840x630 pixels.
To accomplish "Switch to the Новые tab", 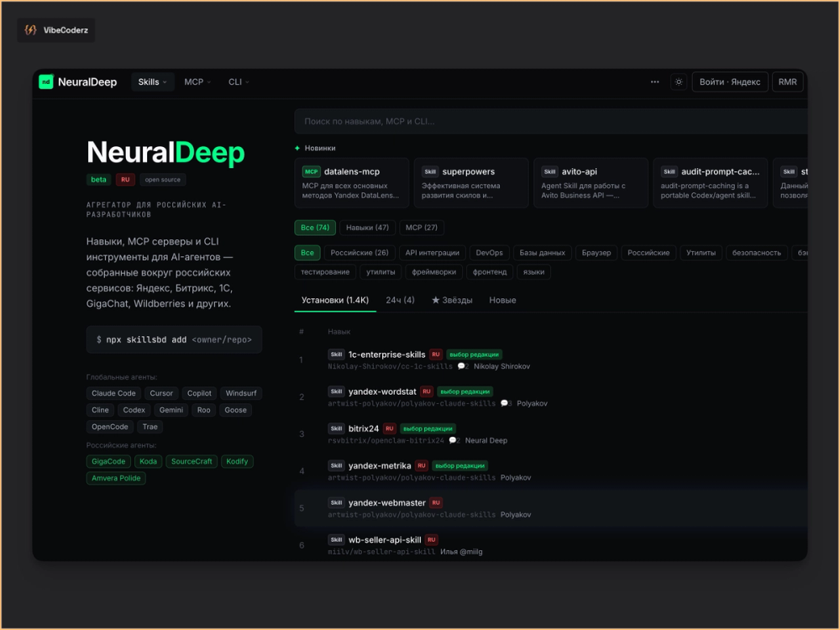I will coord(502,301).
